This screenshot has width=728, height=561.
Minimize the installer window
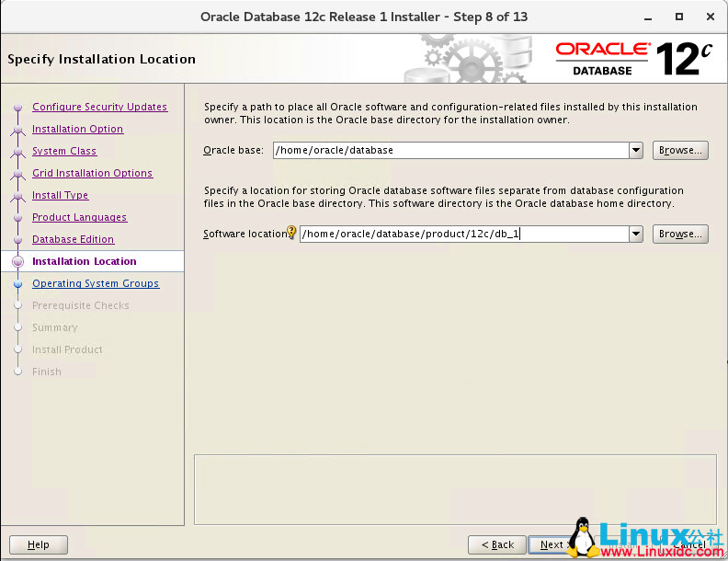(x=648, y=17)
